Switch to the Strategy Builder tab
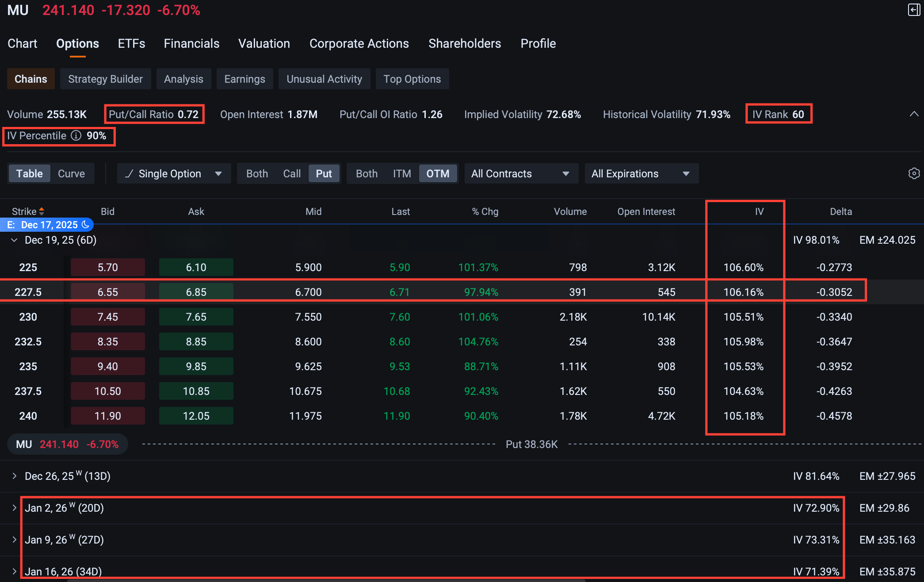 click(x=105, y=79)
